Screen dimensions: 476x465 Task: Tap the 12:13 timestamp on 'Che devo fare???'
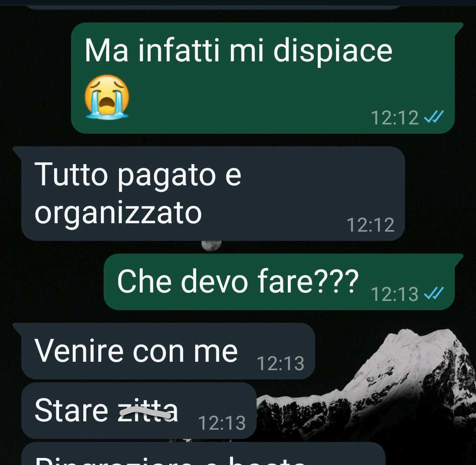click(394, 294)
